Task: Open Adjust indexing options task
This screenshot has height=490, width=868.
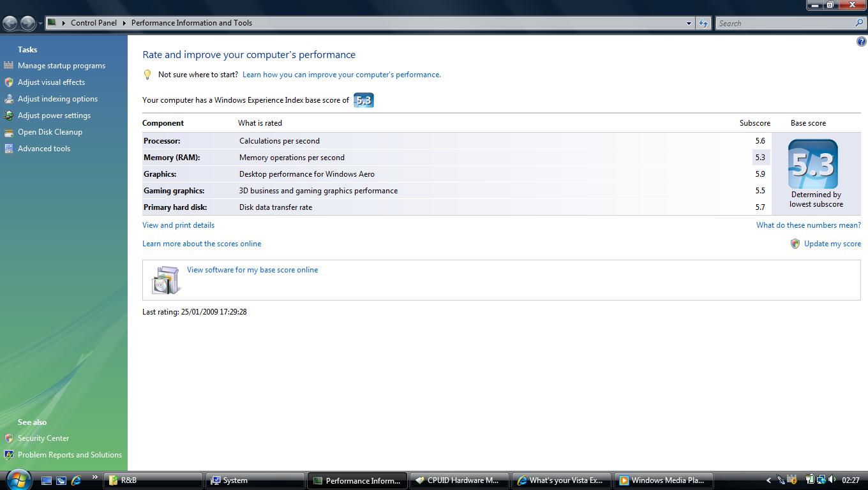Action: pos(57,99)
